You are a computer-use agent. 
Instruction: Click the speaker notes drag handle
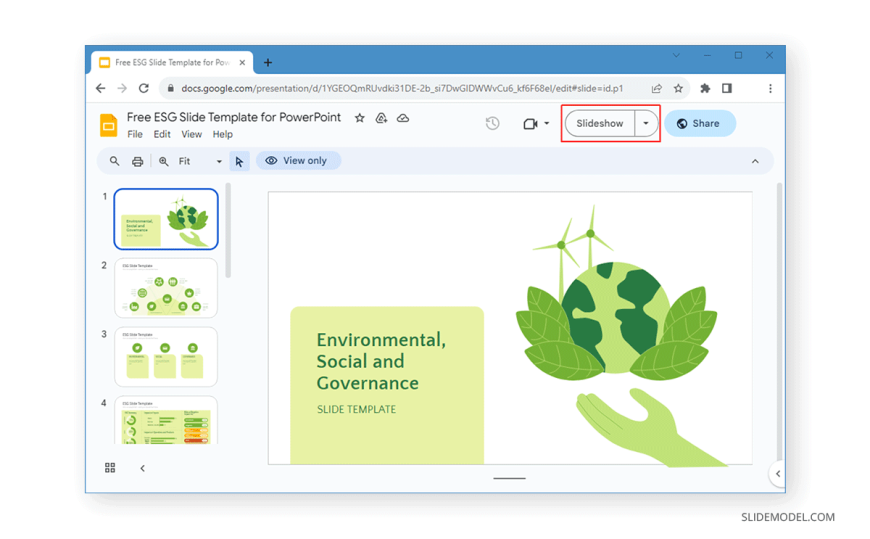point(509,478)
